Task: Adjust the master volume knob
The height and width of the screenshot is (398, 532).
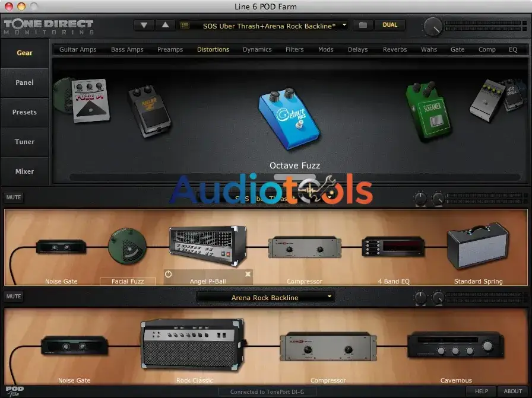Action: [x=434, y=25]
